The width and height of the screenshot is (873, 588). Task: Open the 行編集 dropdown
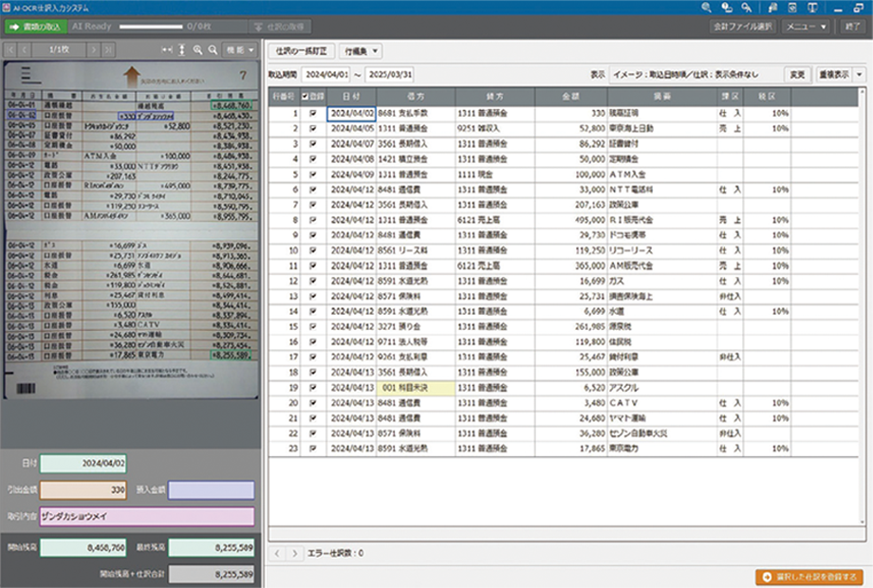point(361,51)
